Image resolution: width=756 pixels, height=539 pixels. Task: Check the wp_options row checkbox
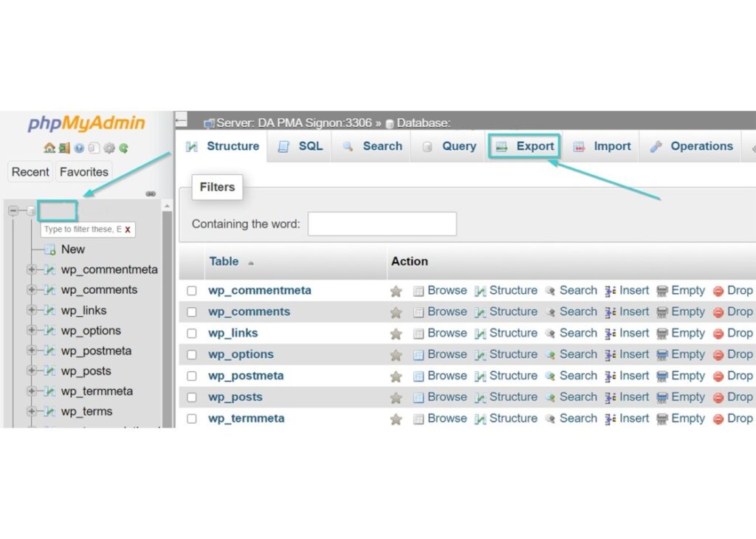pos(192,354)
